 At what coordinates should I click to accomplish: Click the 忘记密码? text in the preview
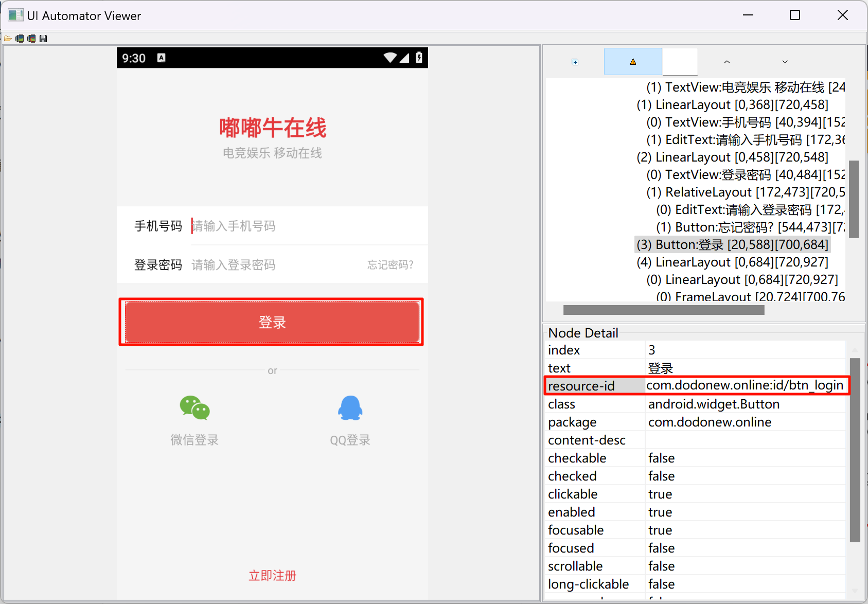[390, 265]
